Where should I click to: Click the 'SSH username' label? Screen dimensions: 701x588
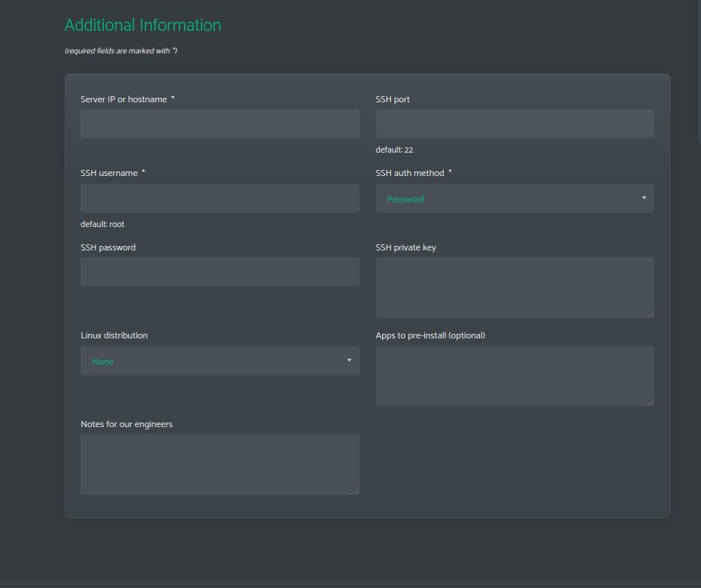[109, 173]
